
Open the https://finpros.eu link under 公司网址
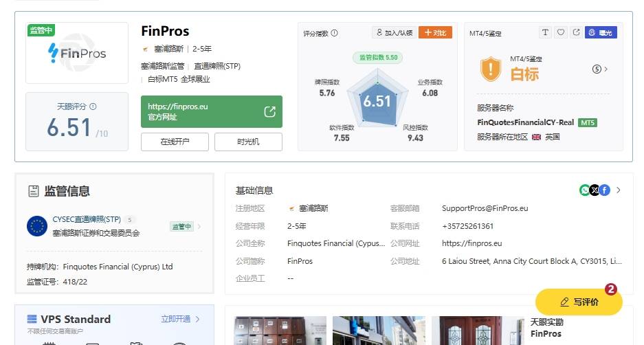(472, 243)
